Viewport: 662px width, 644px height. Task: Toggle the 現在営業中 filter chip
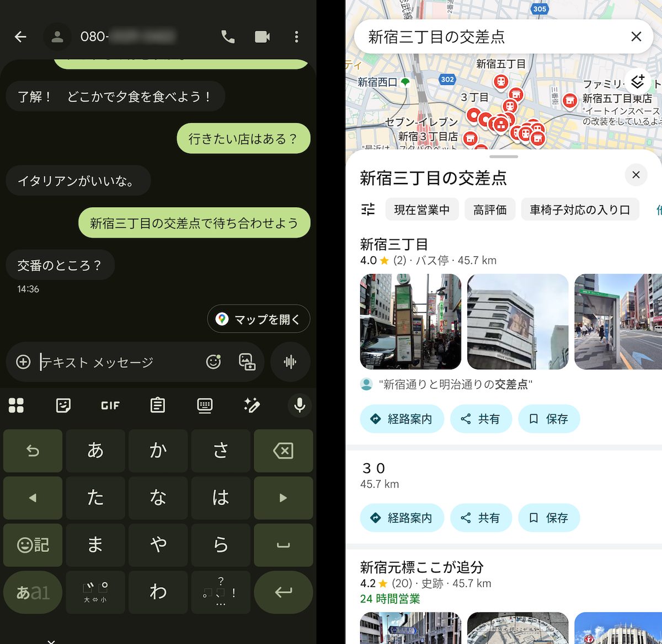[x=421, y=210]
